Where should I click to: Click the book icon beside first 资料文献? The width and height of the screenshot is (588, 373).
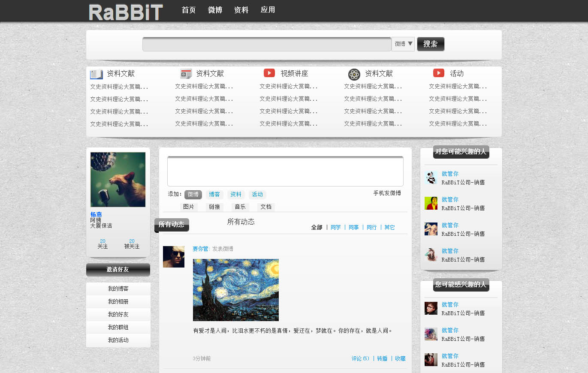pos(96,74)
